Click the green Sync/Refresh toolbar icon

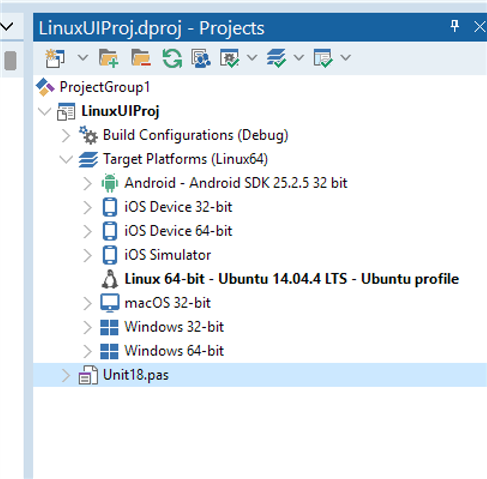(x=172, y=58)
